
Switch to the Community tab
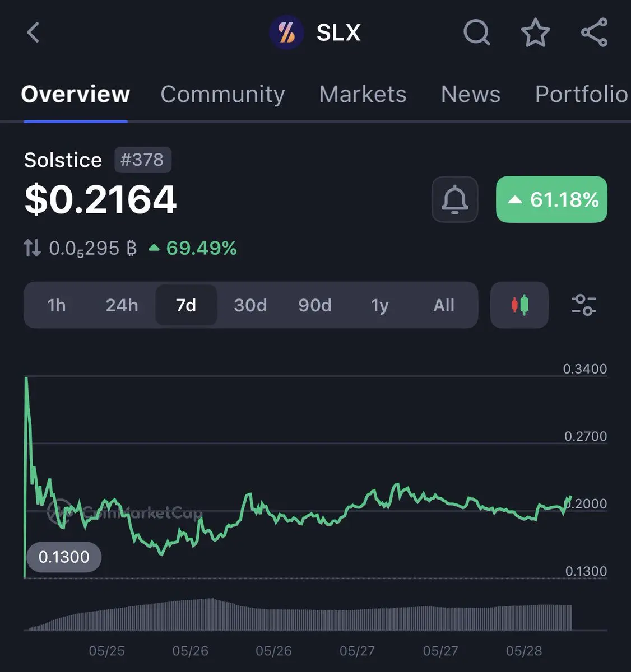(222, 94)
